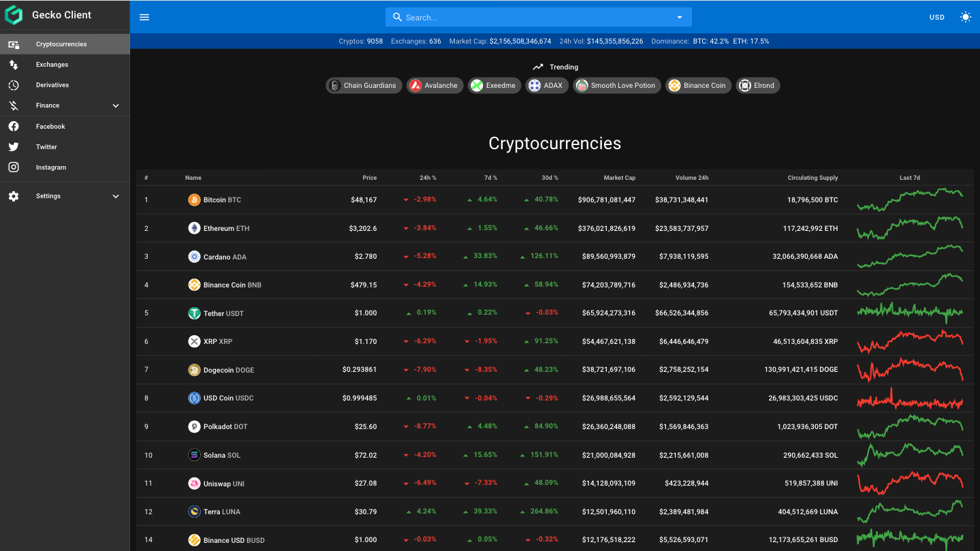Sort table by Circulating Supply column
The image size is (980, 551).
point(812,178)
